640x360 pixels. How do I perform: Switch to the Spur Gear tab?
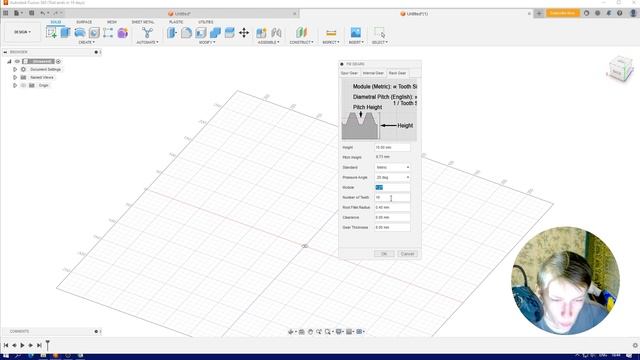point(349,73)
